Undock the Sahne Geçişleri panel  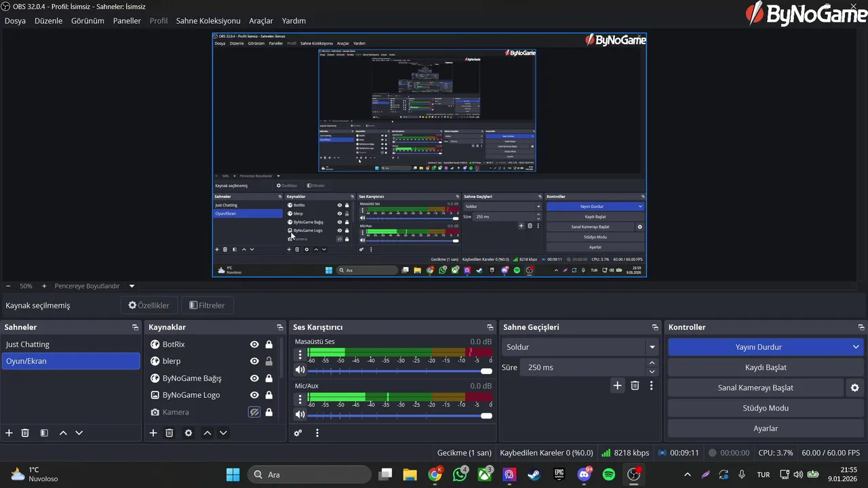click(655, 327)
